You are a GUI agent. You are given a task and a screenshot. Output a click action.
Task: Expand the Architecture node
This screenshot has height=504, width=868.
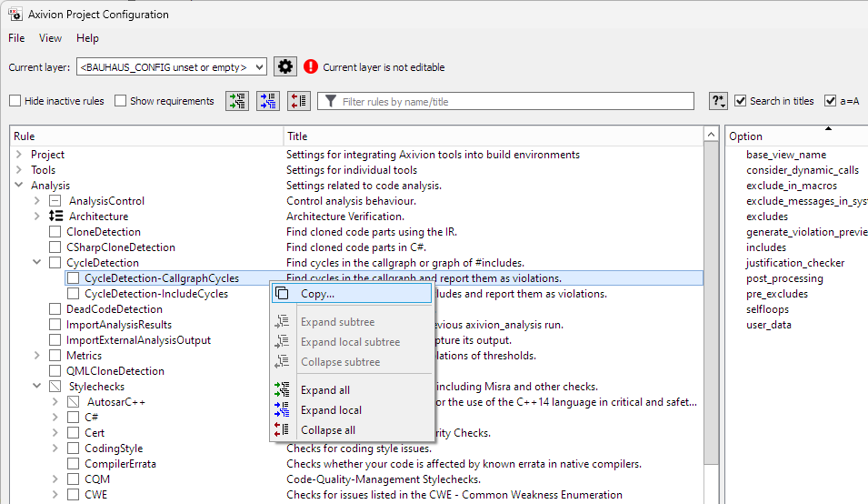37,216
